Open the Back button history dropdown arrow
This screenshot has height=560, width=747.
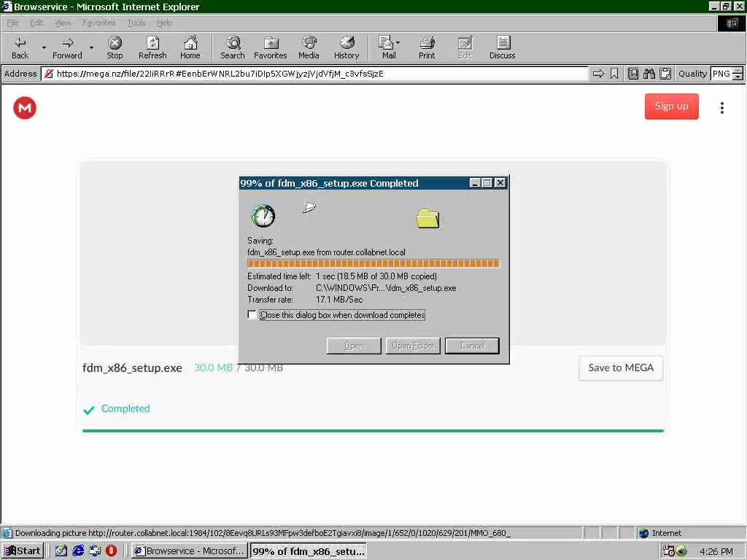(44, 47)
